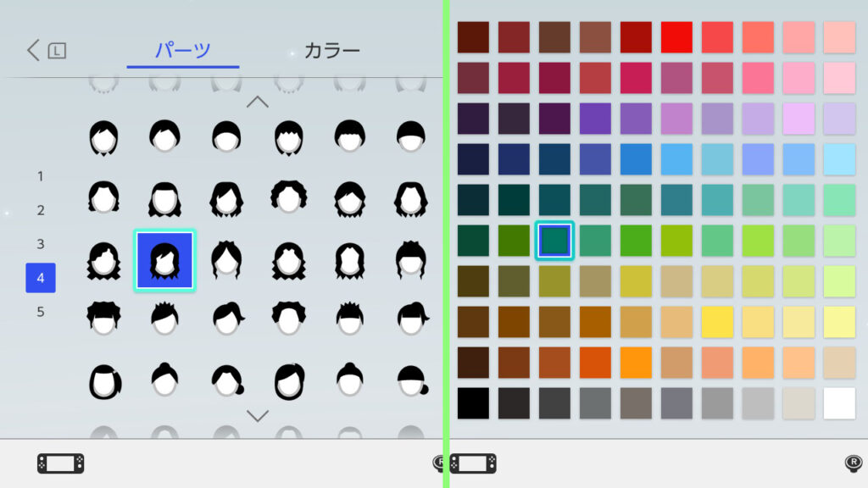This screenshot has height=488, width=868.
Task: Choose spiky top hairstyle with straight bangs
Action: pos(350,319)
